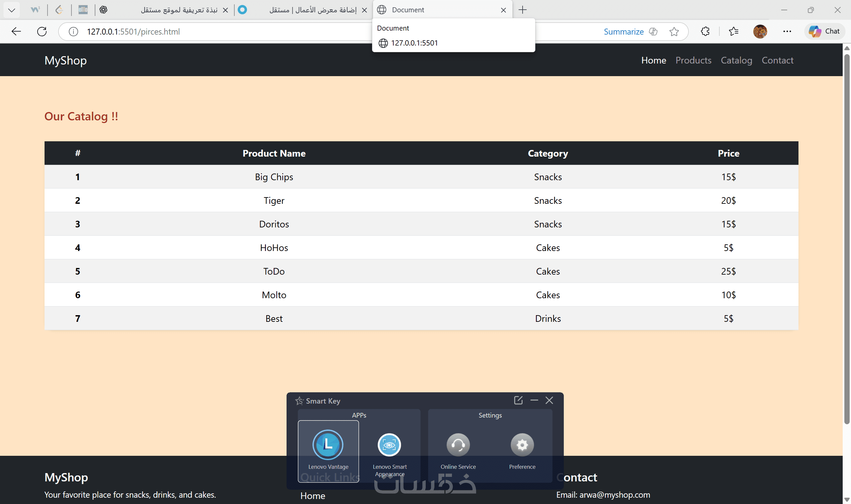Pop out the Smart Key panel
851x504 pixels.
[x=518, y=400]
